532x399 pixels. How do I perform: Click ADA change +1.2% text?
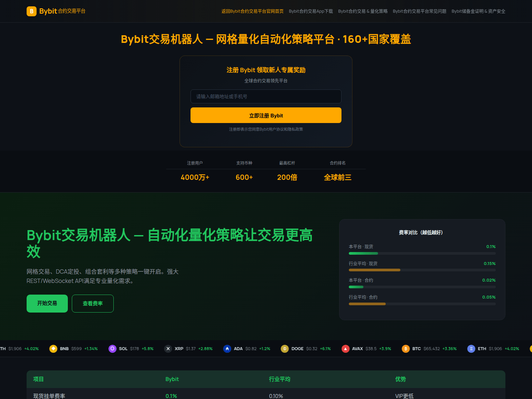tap(265, 349)
